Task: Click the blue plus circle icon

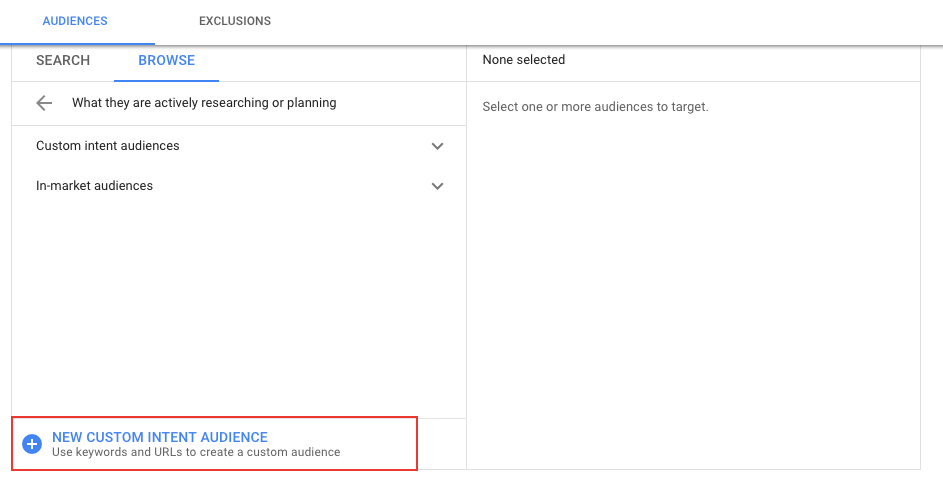Action: coord(31,444)
